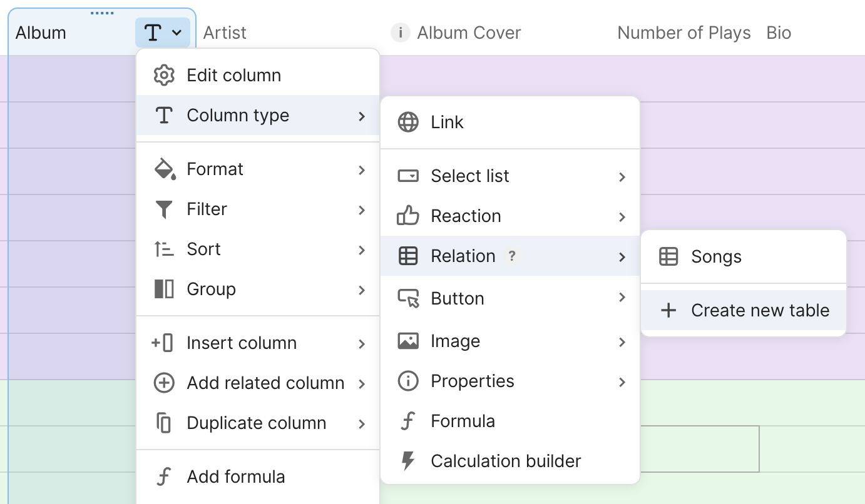Viewport: 865px width, 504px height.
Task: Click the Relation help question mark
Action: click(x=512, y=256)
